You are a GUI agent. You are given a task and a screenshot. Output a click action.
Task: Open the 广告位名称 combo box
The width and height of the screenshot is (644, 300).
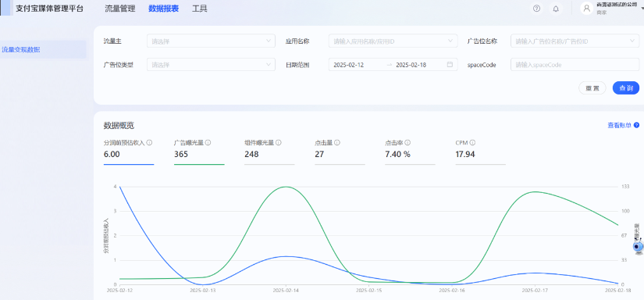pos(575,41)
